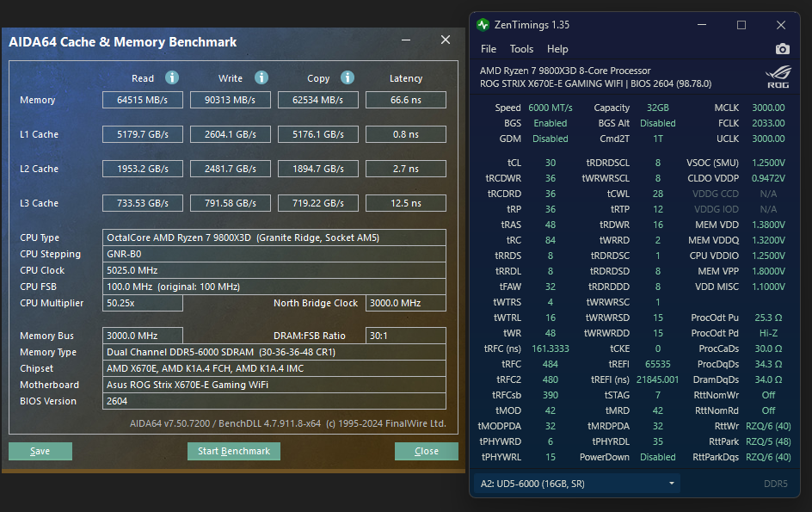Take a screenshot with ZenTimings camera icon

pyautogui.click(x=783, y=49)
